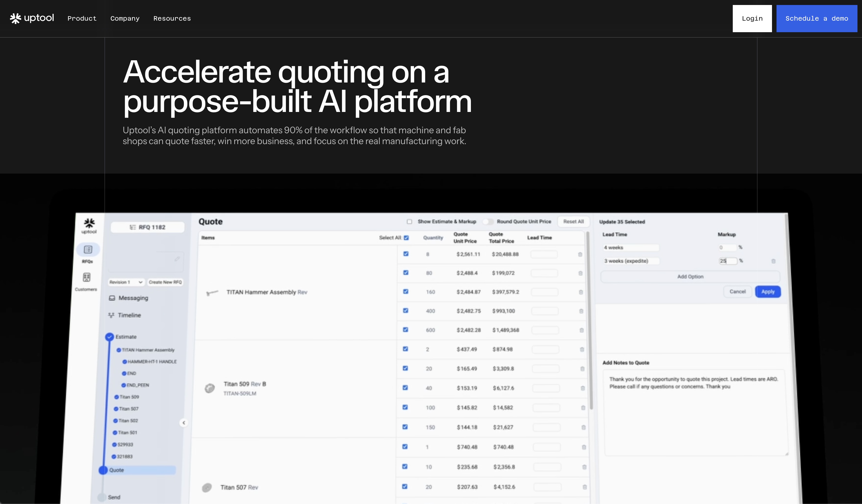Click Reset All button
The image size is (862, 504).
[574, 222]
